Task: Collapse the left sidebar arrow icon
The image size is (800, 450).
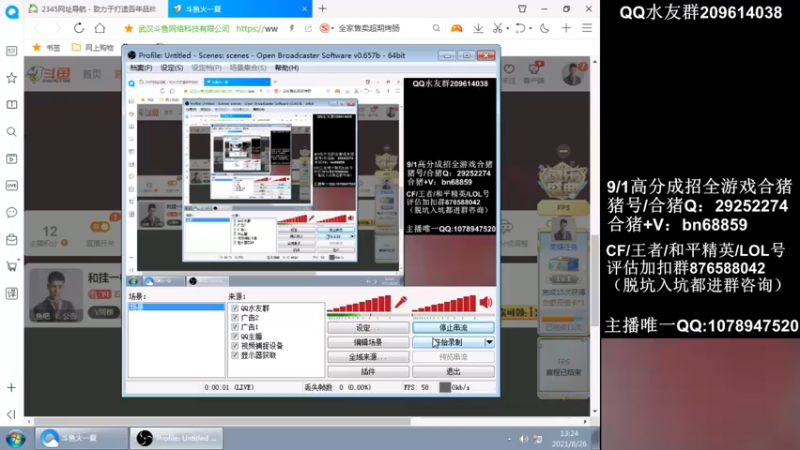Action: [11, 414]
